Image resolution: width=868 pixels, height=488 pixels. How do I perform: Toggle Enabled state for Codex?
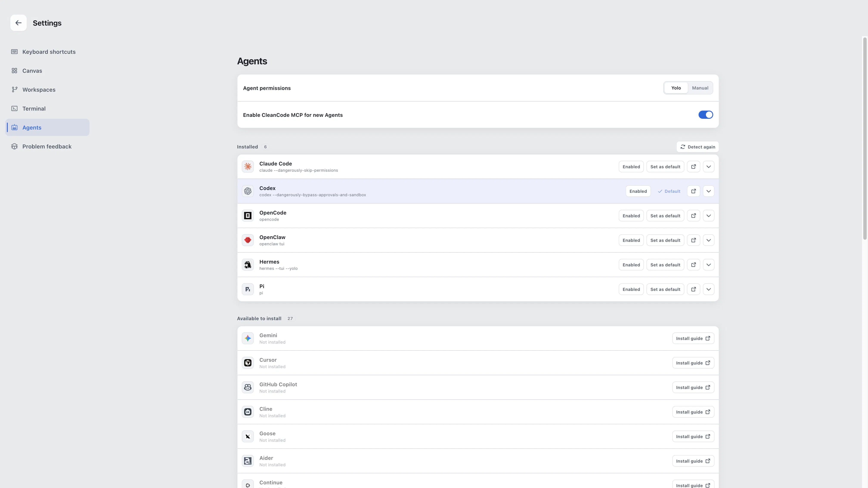tap(638, 191)
